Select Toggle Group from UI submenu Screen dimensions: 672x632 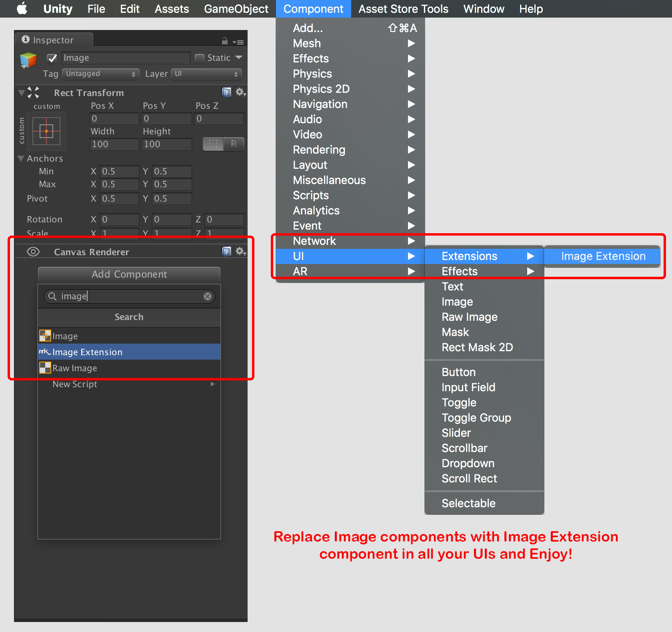tap(484, 418)
